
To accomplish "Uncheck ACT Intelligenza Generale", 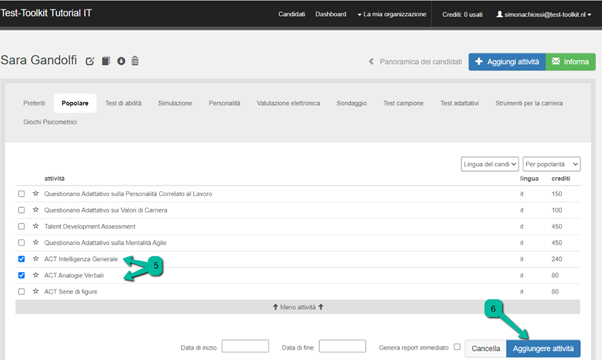I will point(22,259).
